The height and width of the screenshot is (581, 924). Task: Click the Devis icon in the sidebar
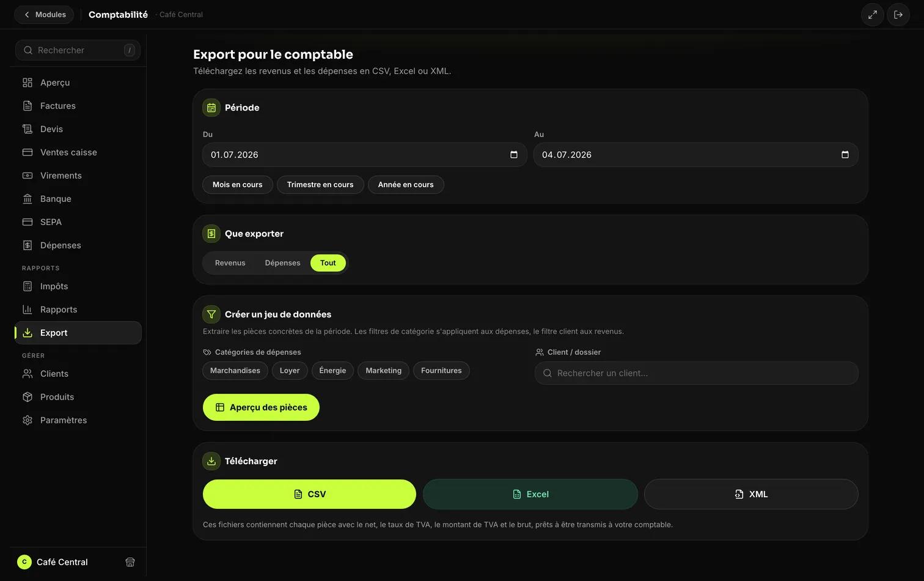(28, 129)
